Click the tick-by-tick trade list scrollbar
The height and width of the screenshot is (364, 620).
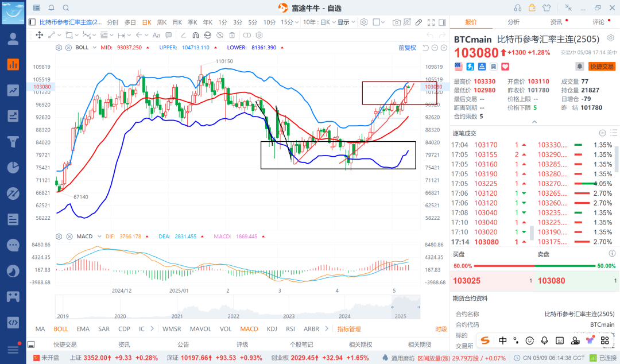(x=532, y=233)
